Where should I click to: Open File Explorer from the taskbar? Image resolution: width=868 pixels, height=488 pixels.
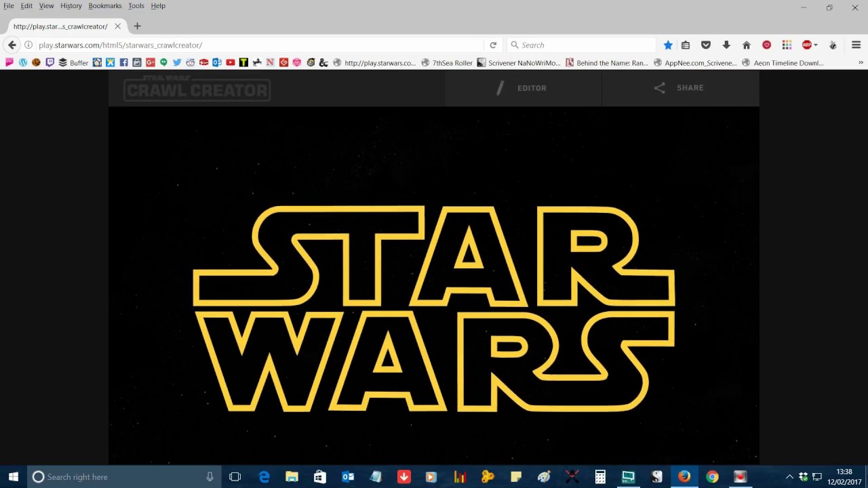[292, 476]
